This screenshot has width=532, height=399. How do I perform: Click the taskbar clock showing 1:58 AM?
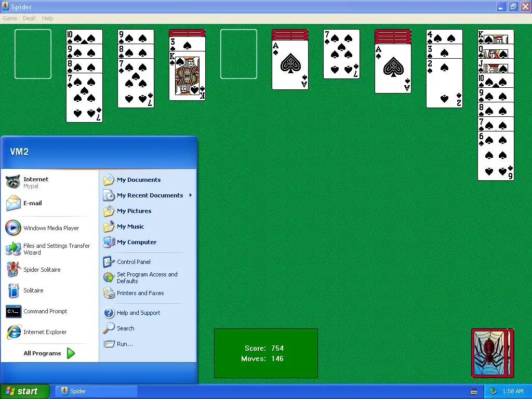[513, 391]
